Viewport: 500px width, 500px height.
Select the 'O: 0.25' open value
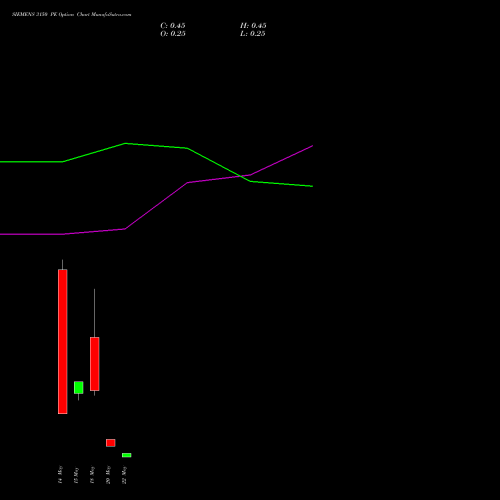click(173, 34)
